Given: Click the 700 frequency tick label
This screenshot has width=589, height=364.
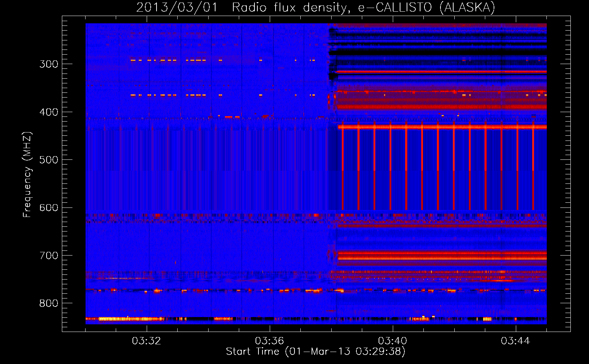Looking at the screenshot, I should pyautogui.click(x=49, y=256).
